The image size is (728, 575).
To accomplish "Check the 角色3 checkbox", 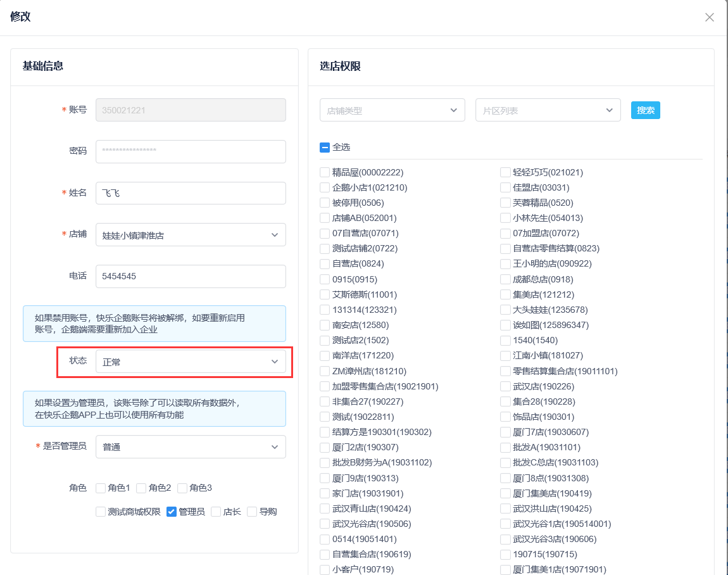I will pyautogui.click(x=182, y=488).
